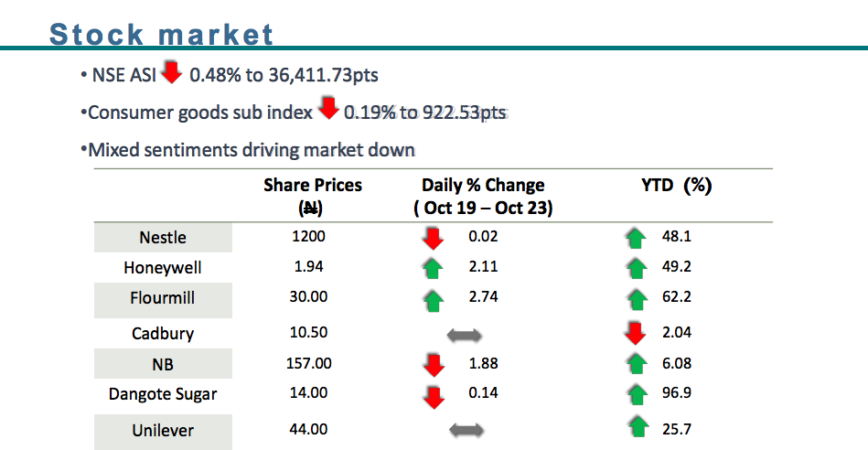This screenshot has width=868, height=450.
Task: Click Unilever's gray sideways arrow
Action: (x=465, y=429)
